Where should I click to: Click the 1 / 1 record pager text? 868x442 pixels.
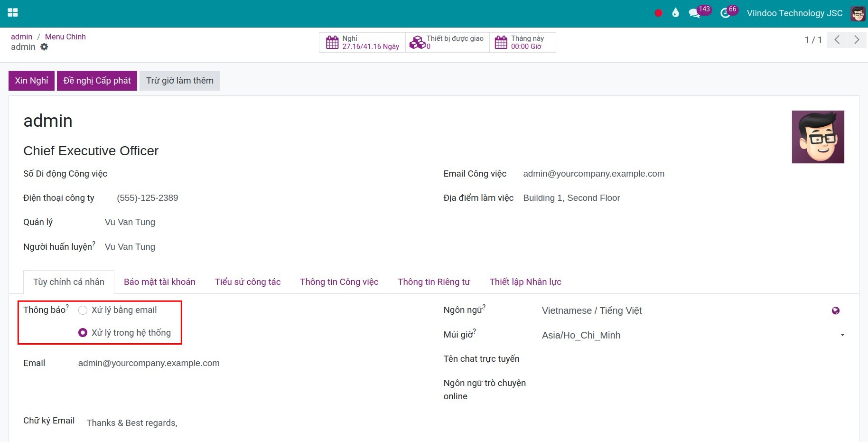coord(813,40)
